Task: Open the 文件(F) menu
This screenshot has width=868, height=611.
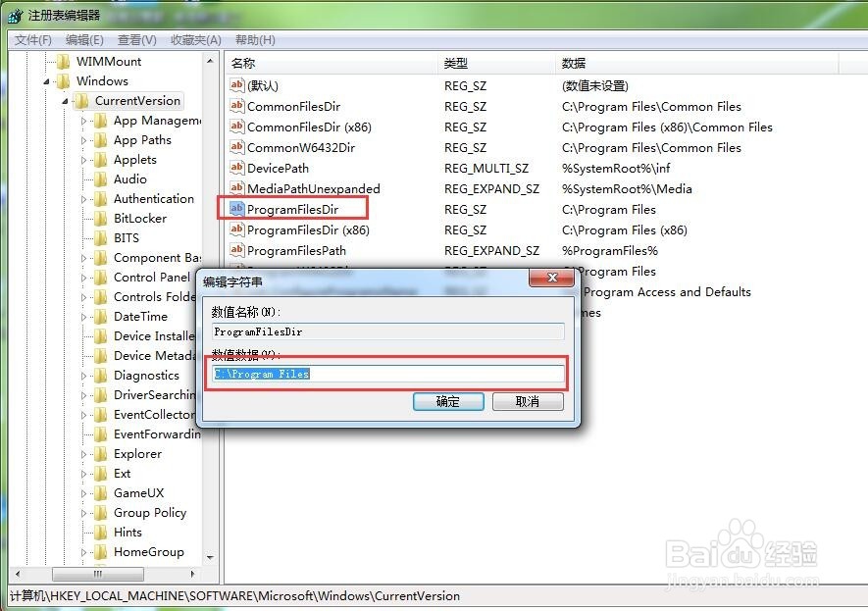Action: [x=33, y=40]
